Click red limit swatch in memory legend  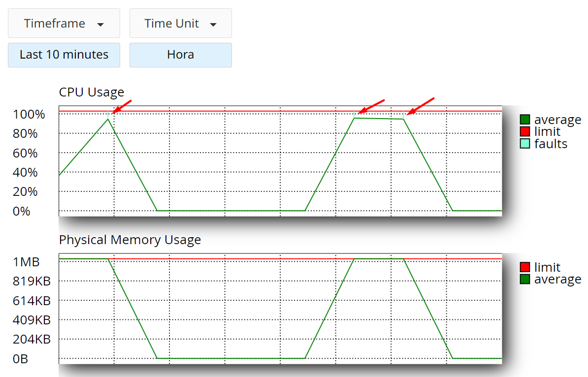tap(525, 267)
